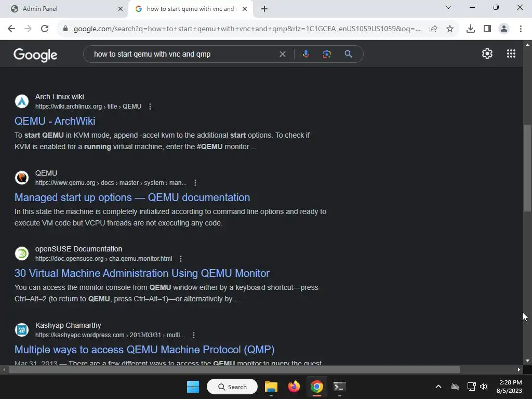This screenshot has width=532, height=399.
Task: Search by image with Google Lens
Action: coord(326,54)
